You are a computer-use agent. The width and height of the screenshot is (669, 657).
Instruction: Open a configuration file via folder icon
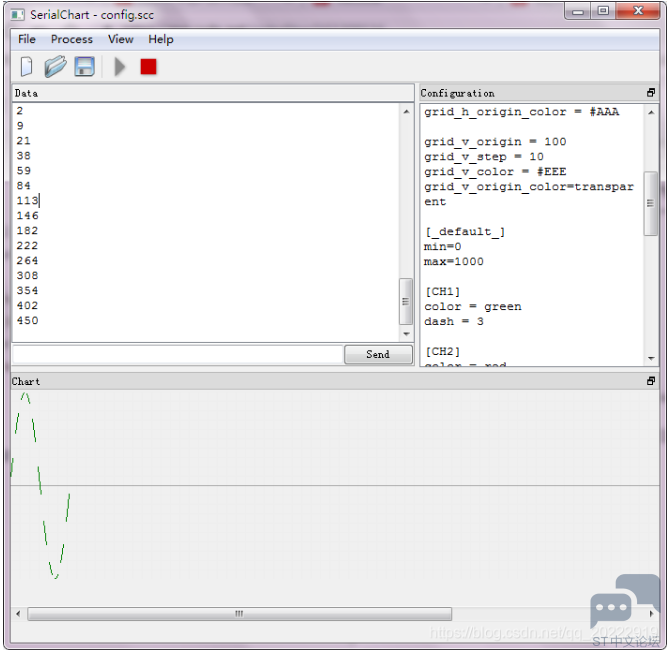pos(55,67)
